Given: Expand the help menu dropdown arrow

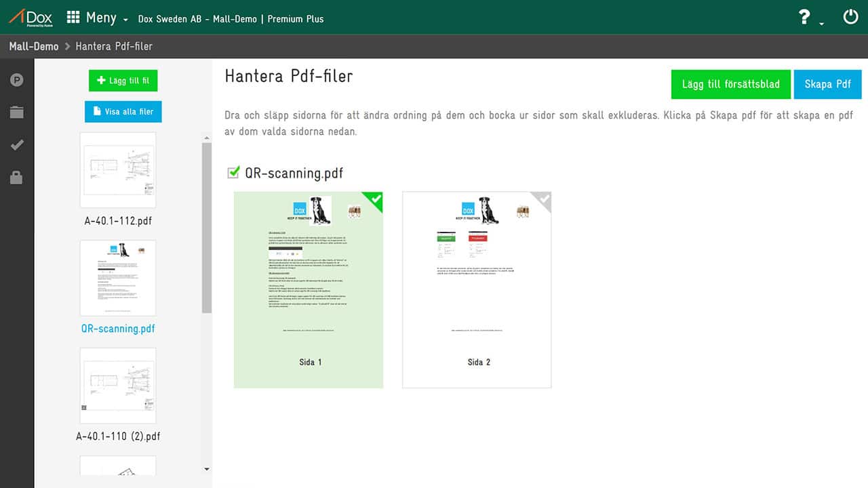Looking at the screenshot, I should pos(822,23).
